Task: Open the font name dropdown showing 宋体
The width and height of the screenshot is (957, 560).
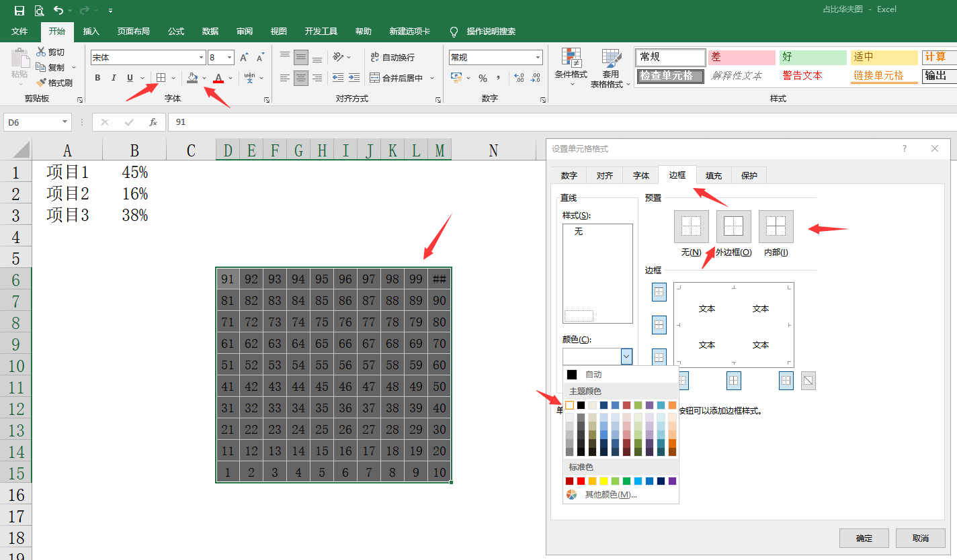Action: 201,58
